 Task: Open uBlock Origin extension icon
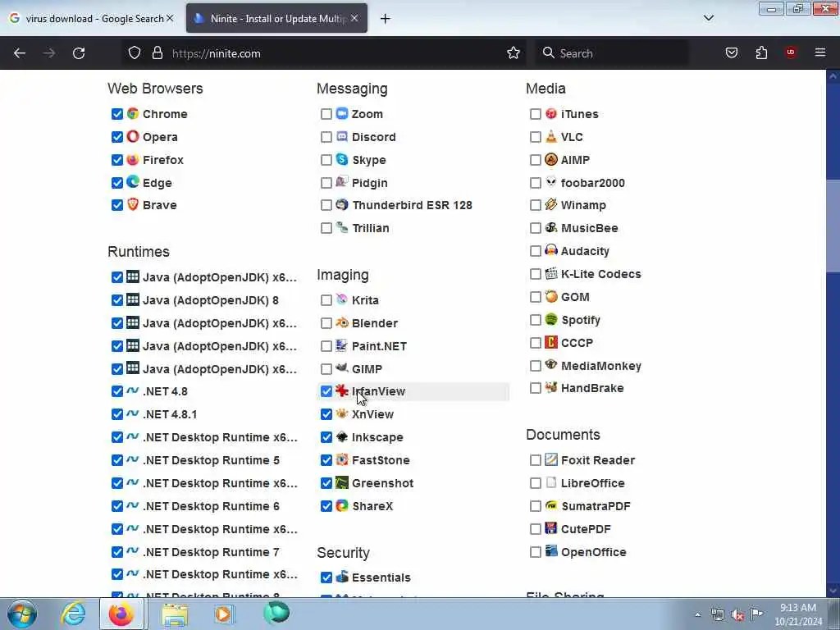[x=791, y=53]
